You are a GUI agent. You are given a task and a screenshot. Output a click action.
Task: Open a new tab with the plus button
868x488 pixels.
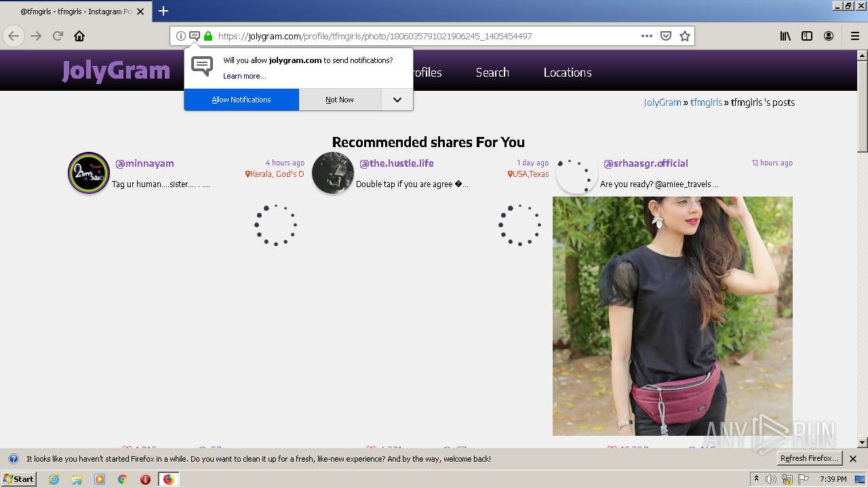(163, 11)
